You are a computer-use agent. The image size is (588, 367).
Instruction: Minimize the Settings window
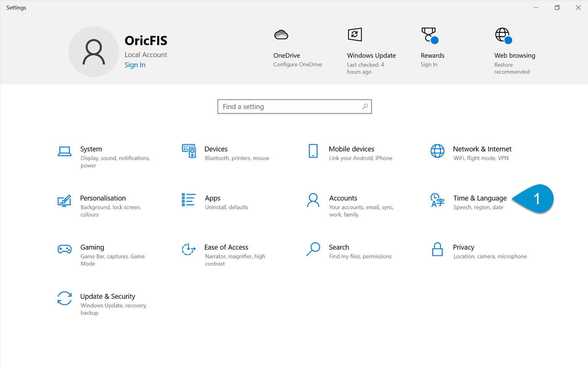tap(536, 8)
